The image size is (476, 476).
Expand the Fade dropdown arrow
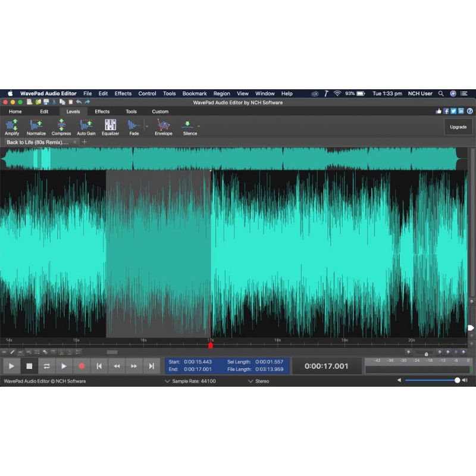(146, 126)
